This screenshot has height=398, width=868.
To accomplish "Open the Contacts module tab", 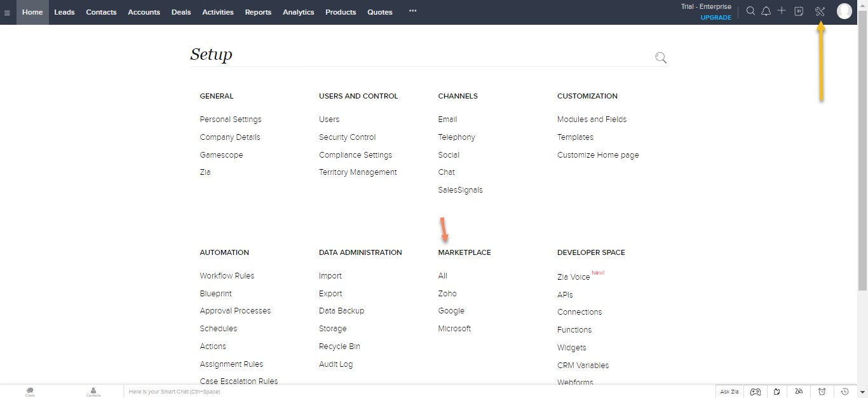I will click(x=101, y=12).
